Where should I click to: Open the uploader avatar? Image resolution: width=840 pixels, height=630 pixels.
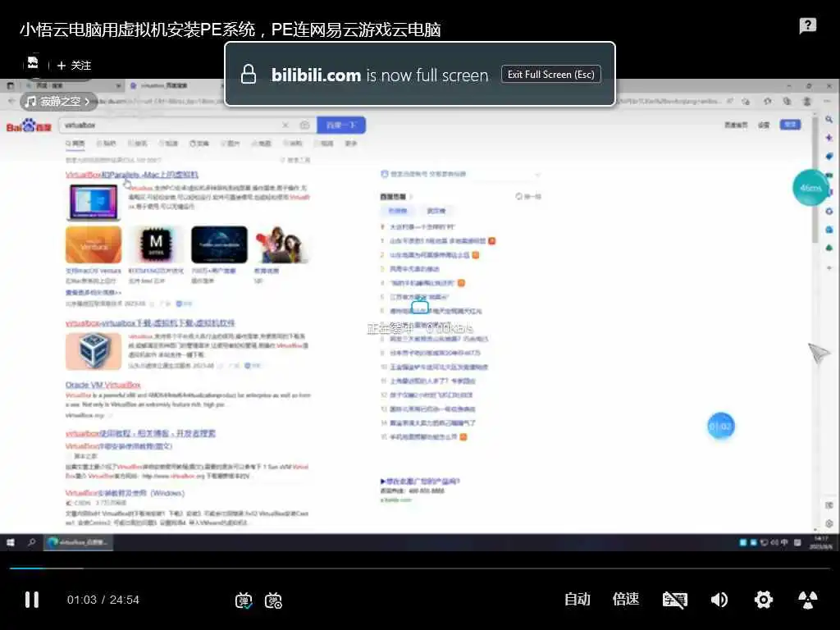click(33, 63)
